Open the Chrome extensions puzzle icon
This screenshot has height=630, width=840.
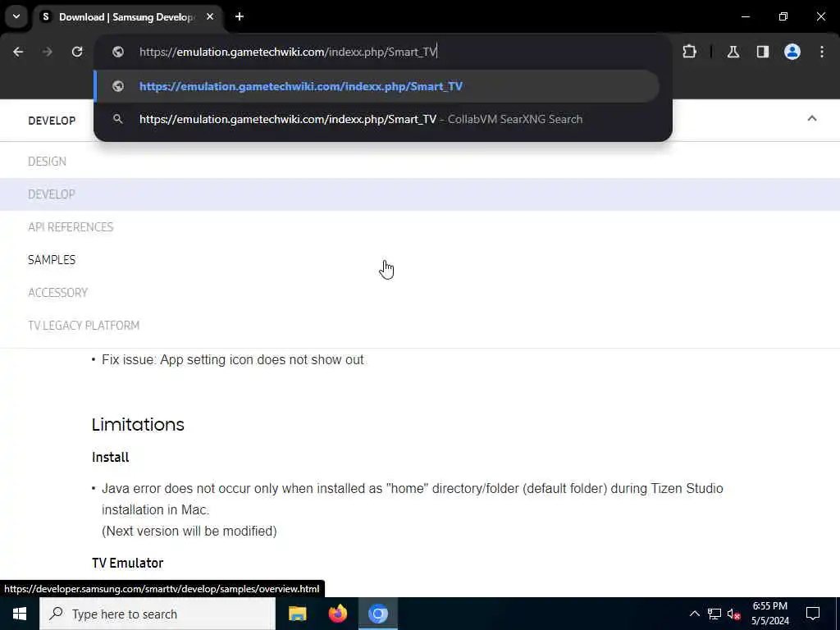click(689, 52)
